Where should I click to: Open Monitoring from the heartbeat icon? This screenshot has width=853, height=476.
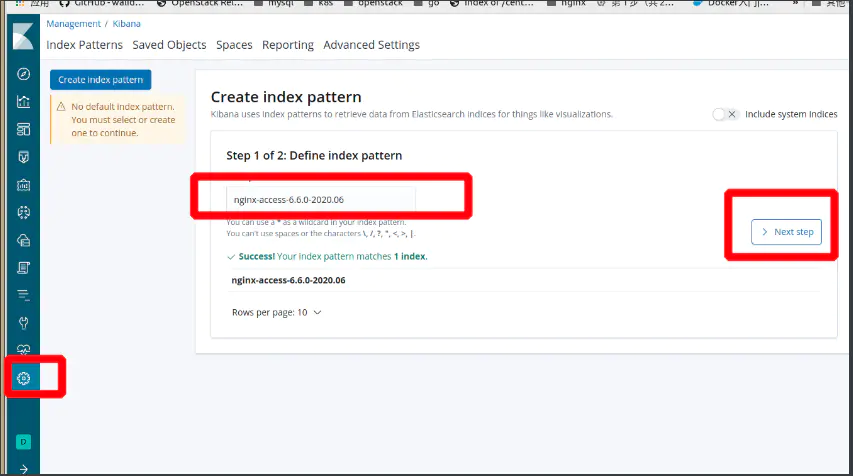pos(23,349)
